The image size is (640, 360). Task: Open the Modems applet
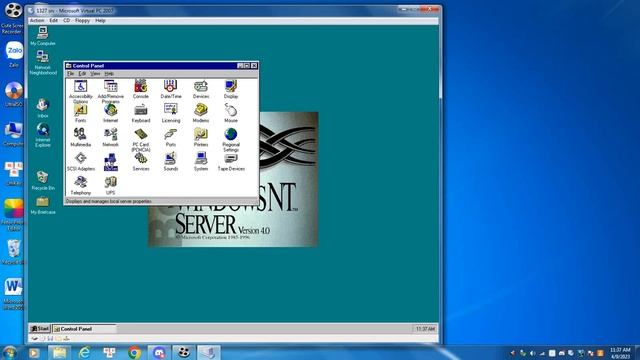coord(201,113)
